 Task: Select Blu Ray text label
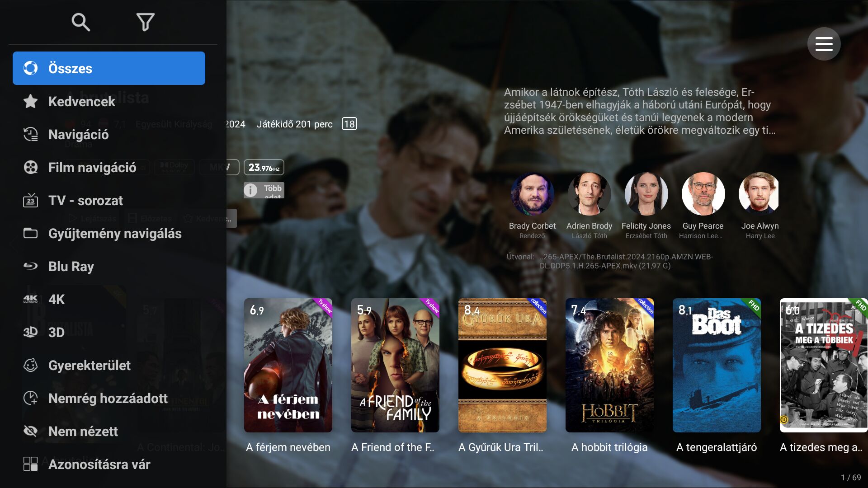71,267
